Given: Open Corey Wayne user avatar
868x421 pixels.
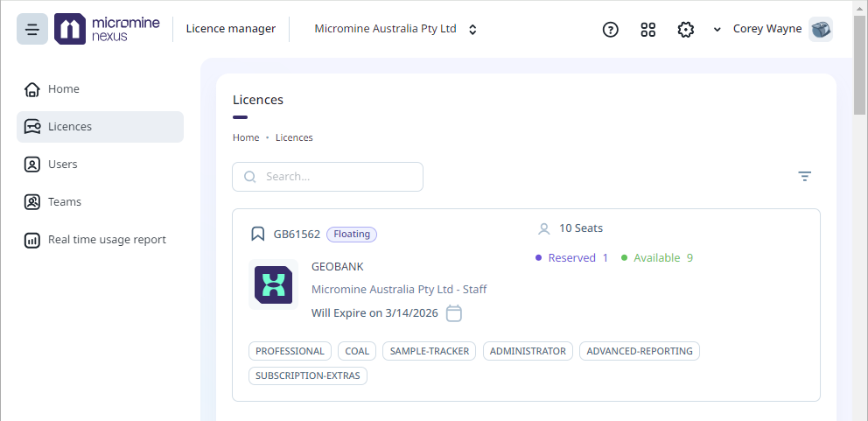Looking at the screenshot, I should tap(821, 29).
